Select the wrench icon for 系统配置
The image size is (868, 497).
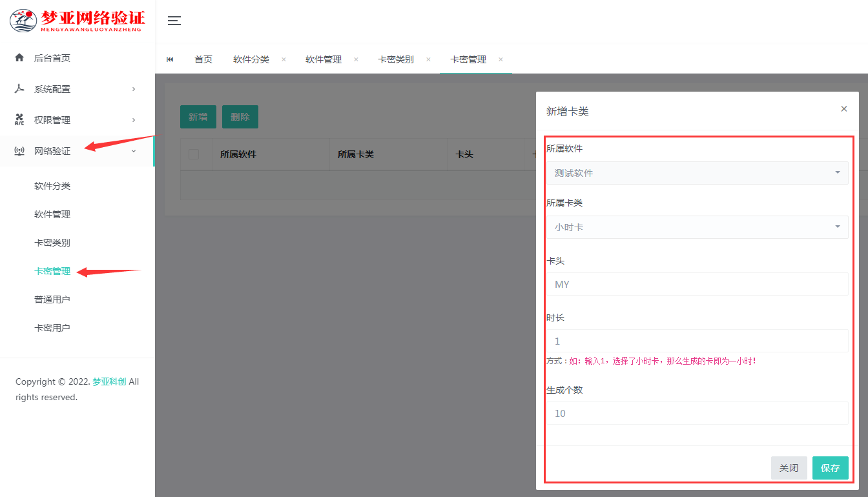pos(19,88)
